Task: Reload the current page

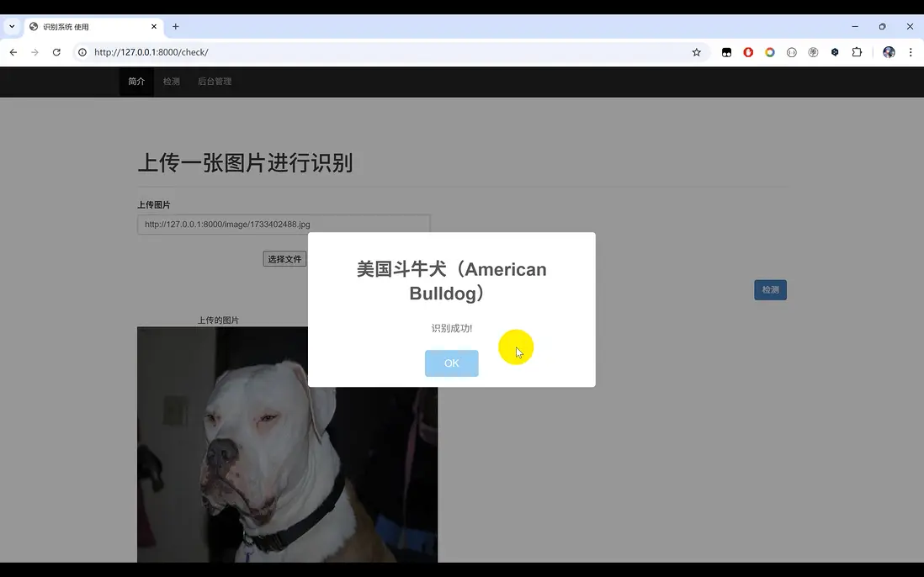Action: (56, 52)
